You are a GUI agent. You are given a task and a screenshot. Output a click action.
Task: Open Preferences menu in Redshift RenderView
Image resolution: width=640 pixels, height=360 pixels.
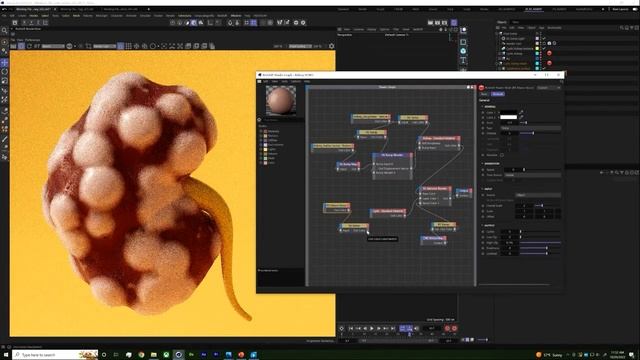33,40
